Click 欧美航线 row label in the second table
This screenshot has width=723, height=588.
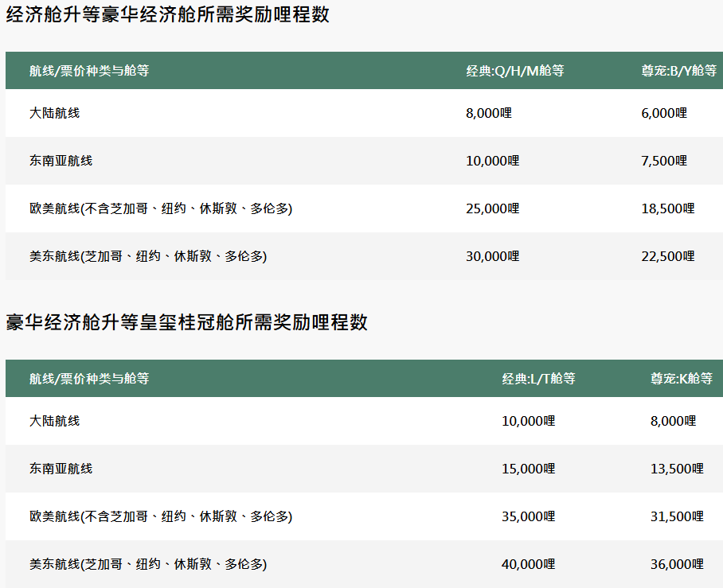160,516
